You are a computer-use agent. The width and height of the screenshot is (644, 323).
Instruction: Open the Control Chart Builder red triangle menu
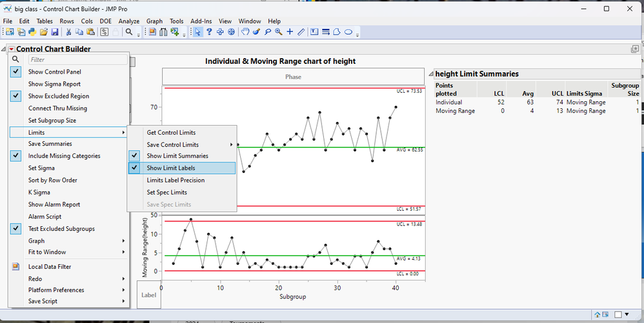[x=11, y=49]
